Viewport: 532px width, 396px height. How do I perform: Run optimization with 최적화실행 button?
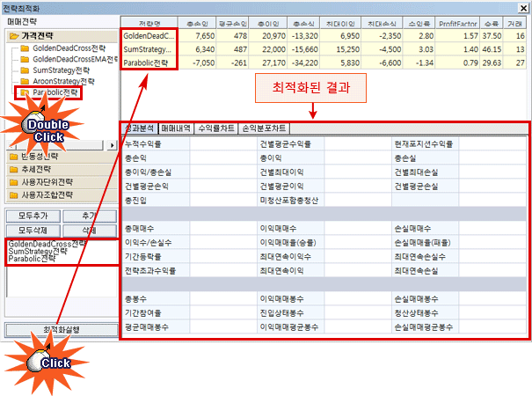point(61,329)
